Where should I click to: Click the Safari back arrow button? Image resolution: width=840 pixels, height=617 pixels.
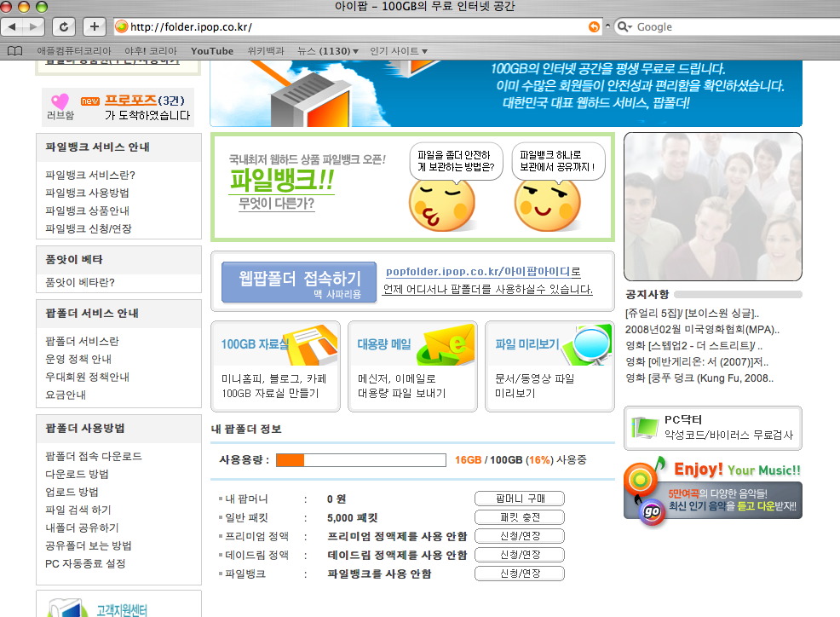click(x=12, y=26)
